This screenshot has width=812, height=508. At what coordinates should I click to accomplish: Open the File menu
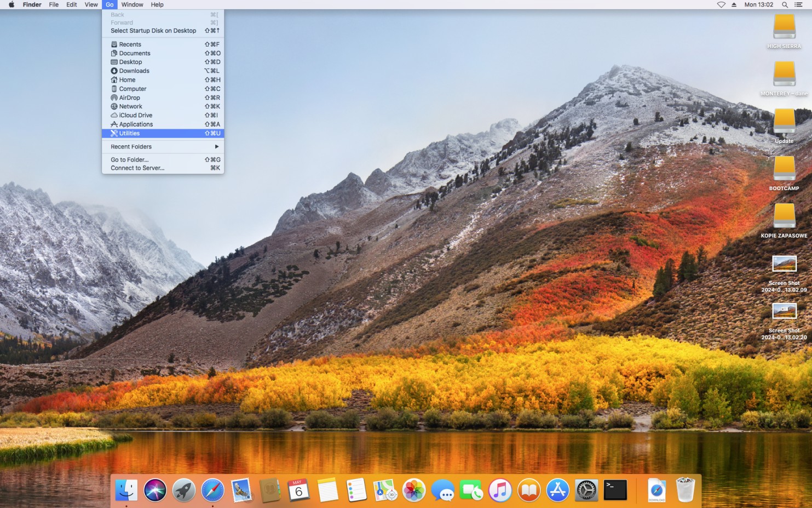pos(54,4)
